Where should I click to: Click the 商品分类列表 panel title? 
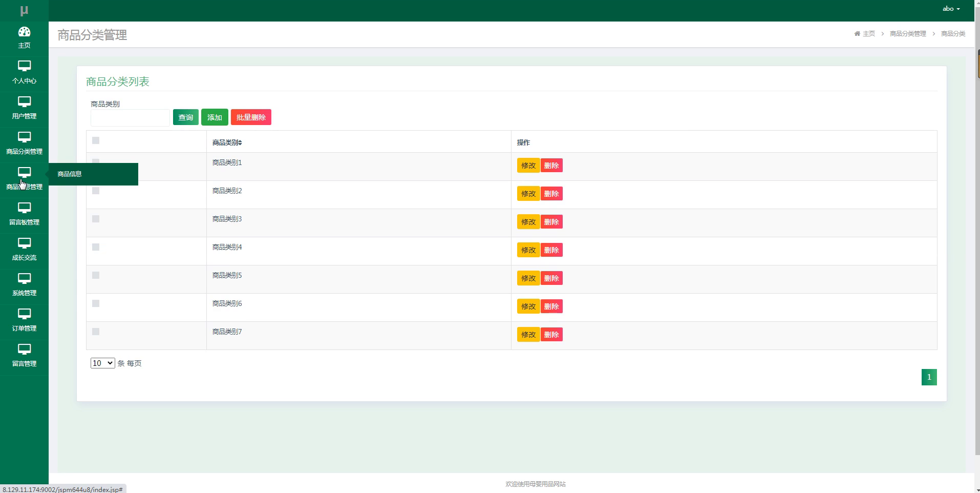118,82
